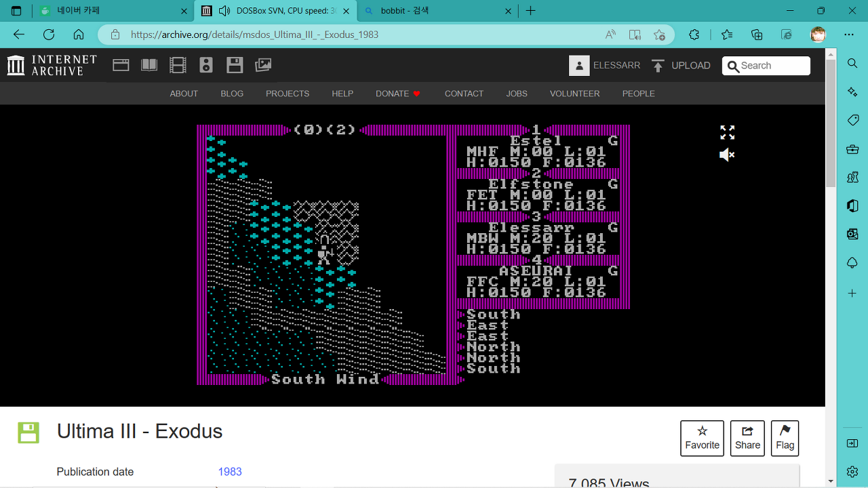The width and height of the screenshot is (868, 488).
Task: Close the 네이버 카페 tab
Action: pyautogui.click(x=184, y=11)
